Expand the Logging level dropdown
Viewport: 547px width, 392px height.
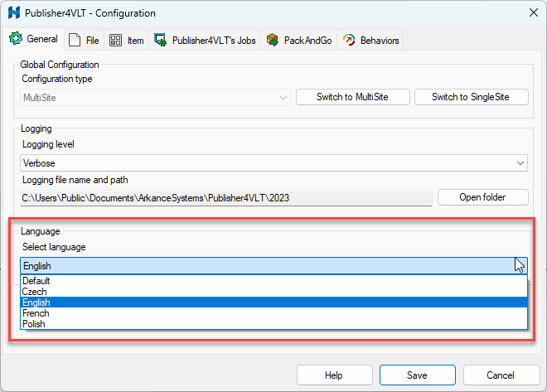(x=520, y=163)
